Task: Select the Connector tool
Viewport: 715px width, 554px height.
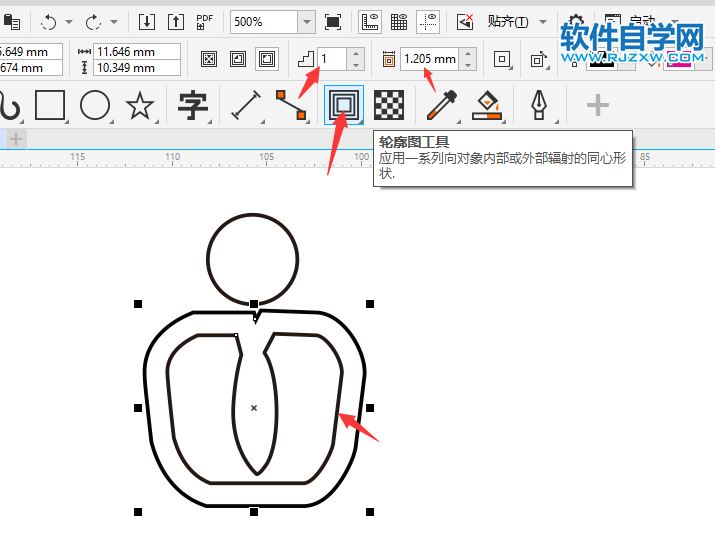Action: [291, 105]
